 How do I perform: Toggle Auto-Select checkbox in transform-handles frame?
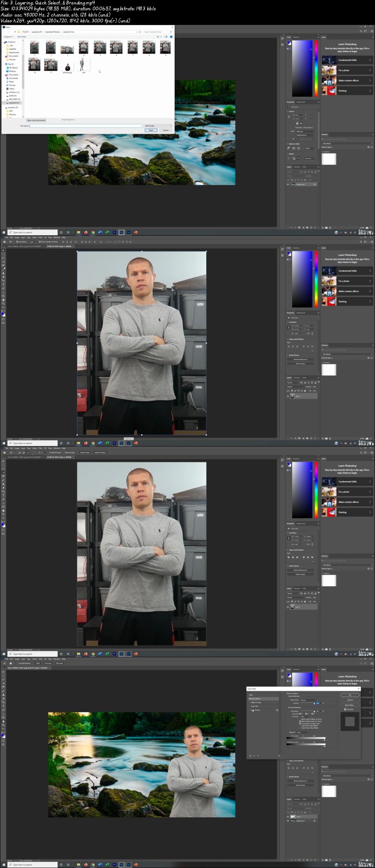click(17, 242)
